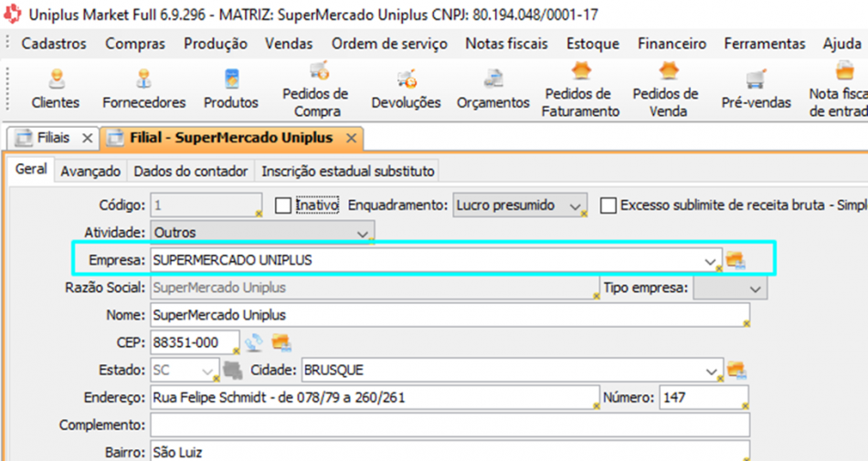Open the Tipo empresa dropdown

730,288
